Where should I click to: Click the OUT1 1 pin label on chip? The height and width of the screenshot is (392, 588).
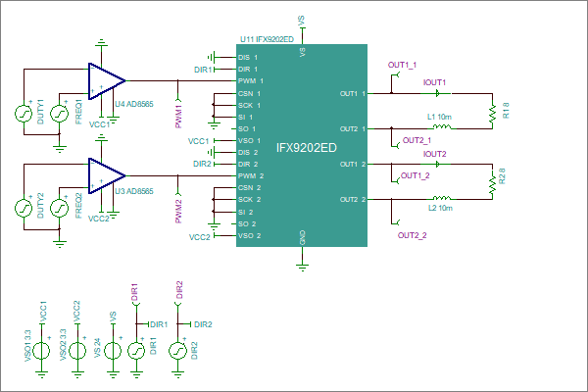[x=353, y=93]
